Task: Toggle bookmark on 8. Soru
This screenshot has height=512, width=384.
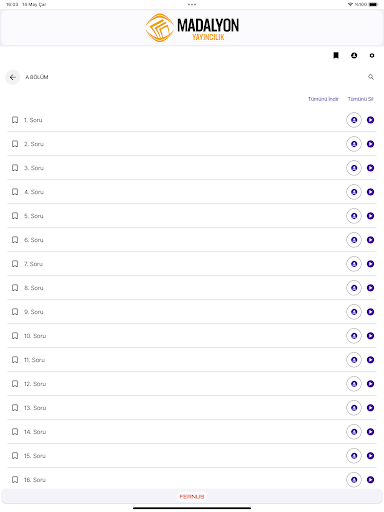Action: click(15, 288)
